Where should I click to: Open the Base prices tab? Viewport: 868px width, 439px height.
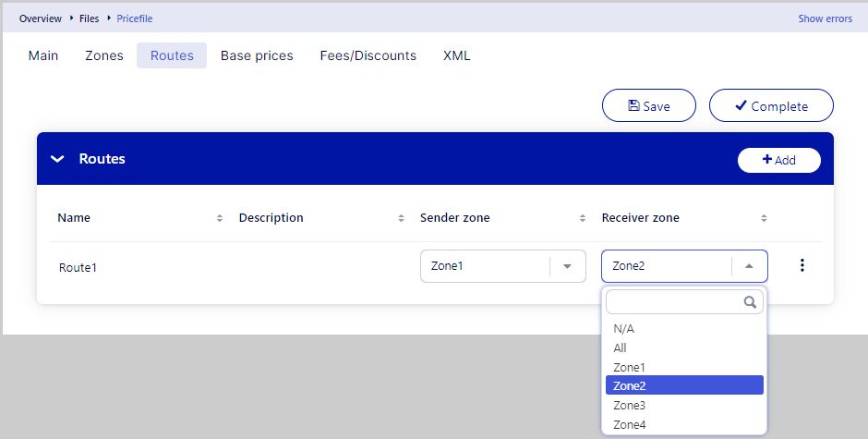click(x=257, y=55)
